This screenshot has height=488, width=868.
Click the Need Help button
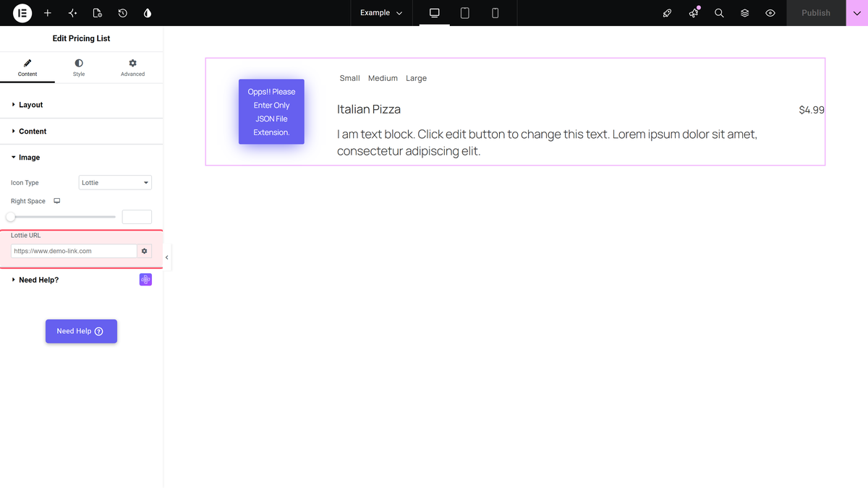(x=81, y=331)
